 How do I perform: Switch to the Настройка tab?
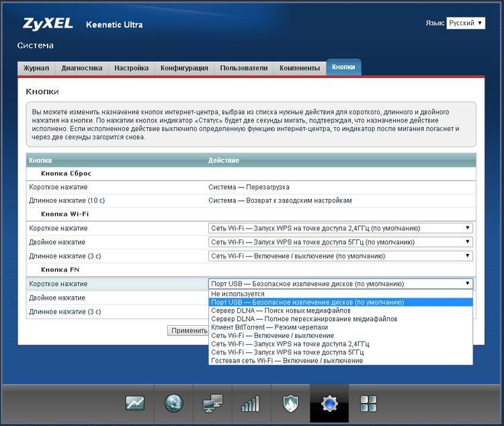[x=132, y=68]
